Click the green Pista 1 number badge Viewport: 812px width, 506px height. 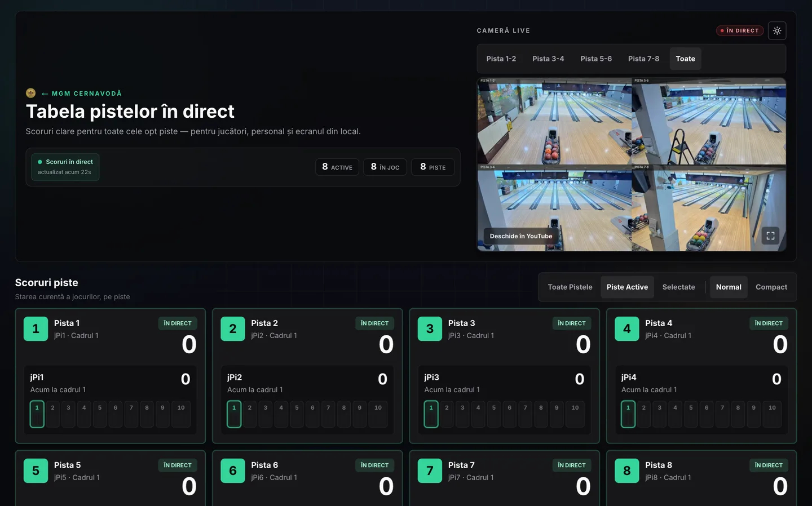[36, 329]
